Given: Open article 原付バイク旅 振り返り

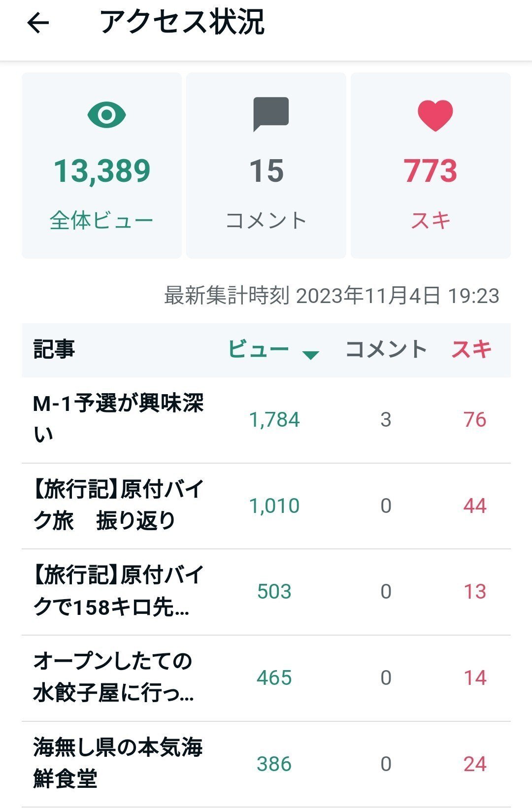Looking at the screenshot, I should coord(118,505).
